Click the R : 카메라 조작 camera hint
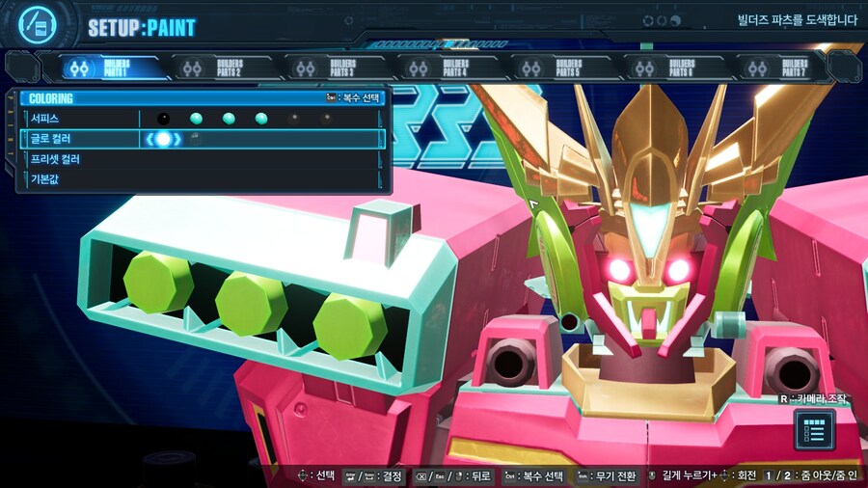 coord(813,399)
